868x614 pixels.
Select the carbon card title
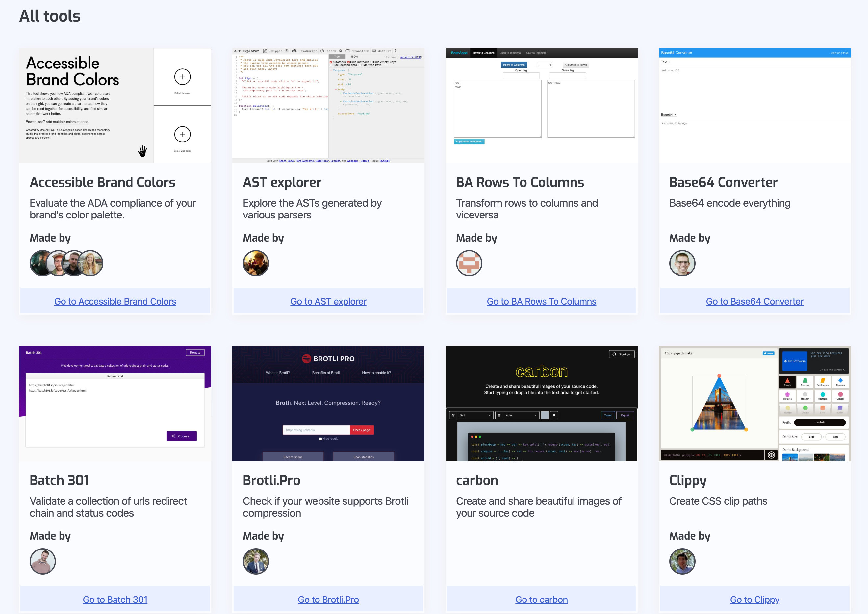[x=477, y=480]
